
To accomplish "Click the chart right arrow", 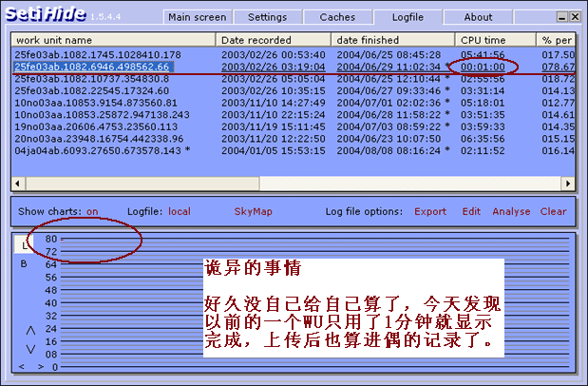I will point(41,366).
